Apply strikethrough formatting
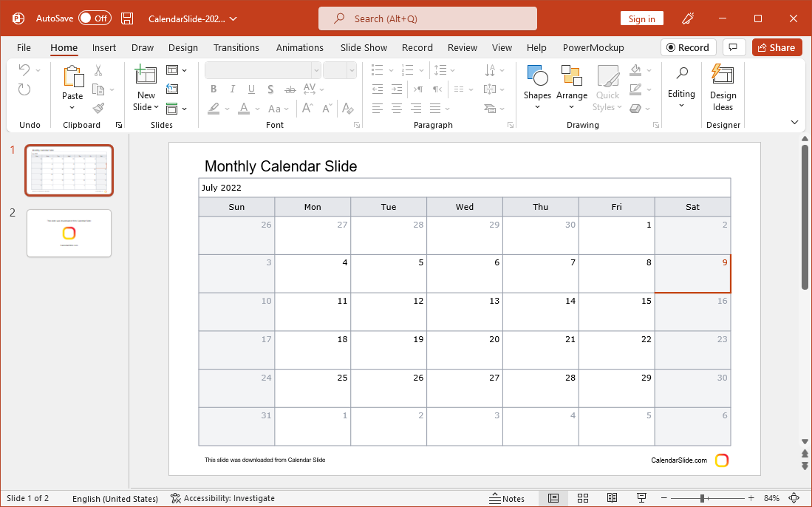The image size is (812, 507). [x=290, y=89]
